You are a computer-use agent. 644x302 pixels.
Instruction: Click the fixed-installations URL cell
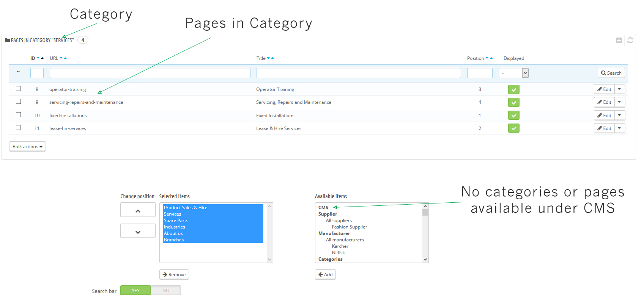68,116
